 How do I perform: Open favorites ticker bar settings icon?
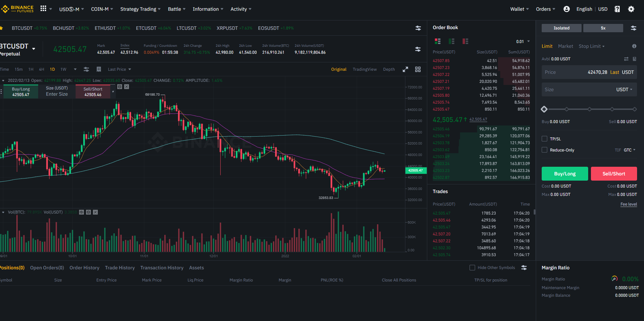[418, 28]
